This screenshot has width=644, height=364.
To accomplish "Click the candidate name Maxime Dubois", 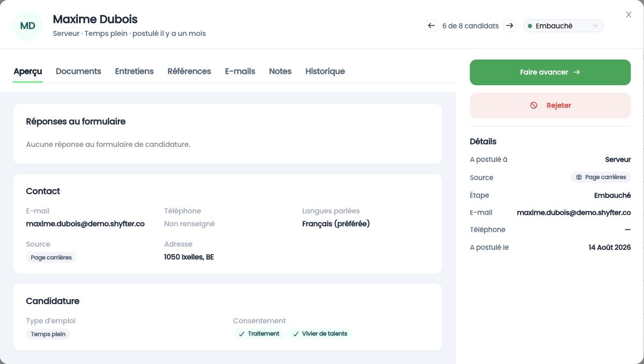I will 96,19.
